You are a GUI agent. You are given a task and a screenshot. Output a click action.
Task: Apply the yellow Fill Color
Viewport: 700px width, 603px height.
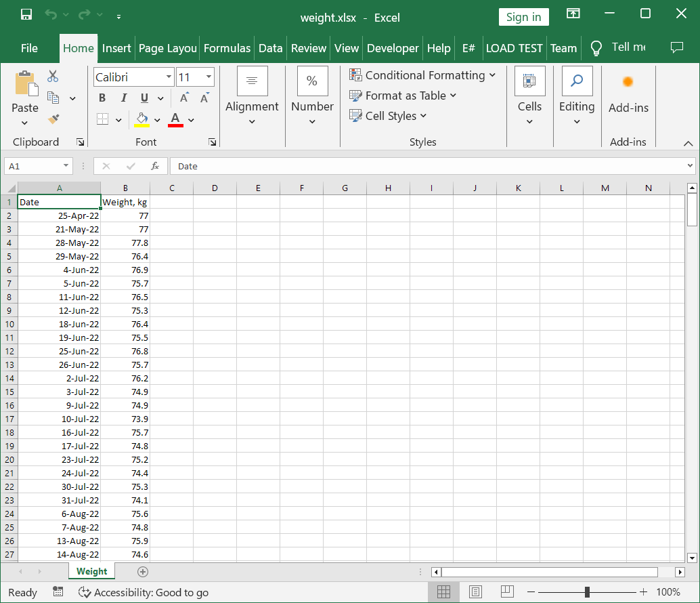pos(142,120)
